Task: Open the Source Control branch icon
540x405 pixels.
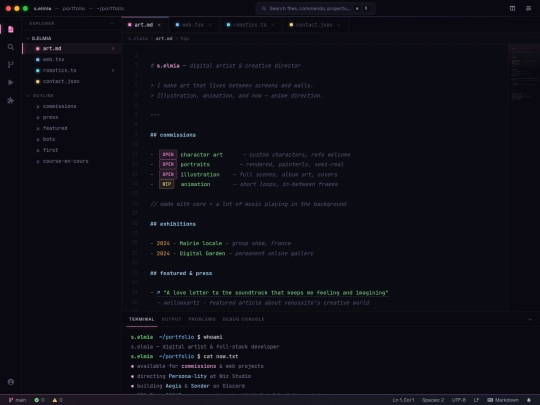Action: click(11, 65)
